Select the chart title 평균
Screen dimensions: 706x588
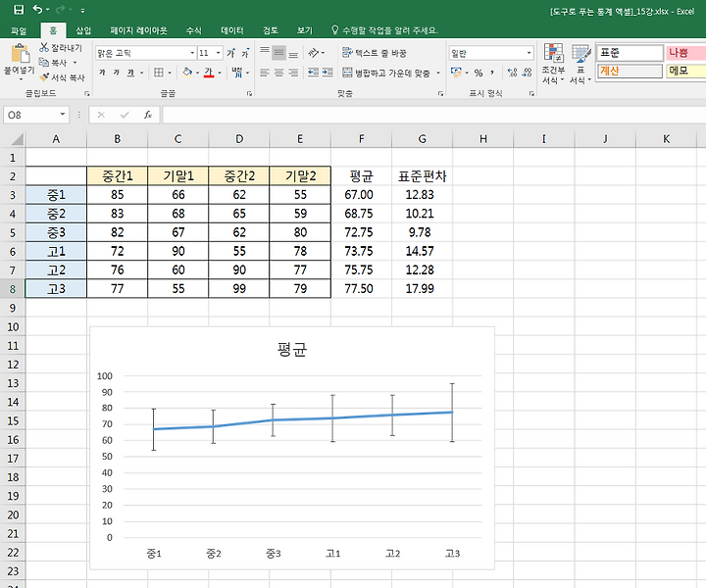pos(292,349)
